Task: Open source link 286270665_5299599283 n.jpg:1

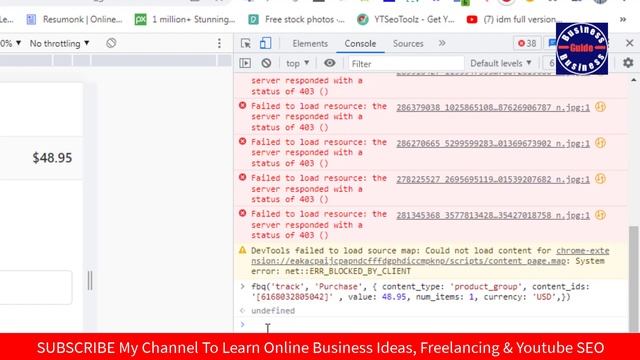Action: coord(493,143)
